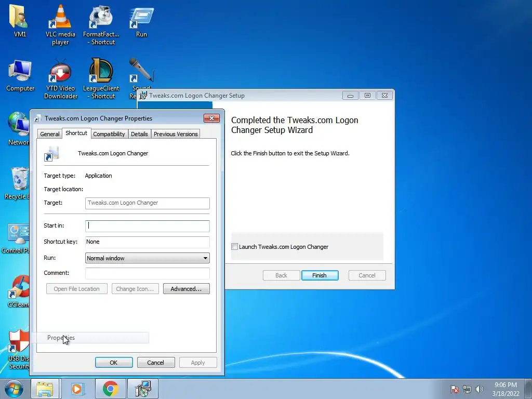Screen dimensions: 532x399
Task: Click the Setup window title bar icon
Action: pos(143,96)
